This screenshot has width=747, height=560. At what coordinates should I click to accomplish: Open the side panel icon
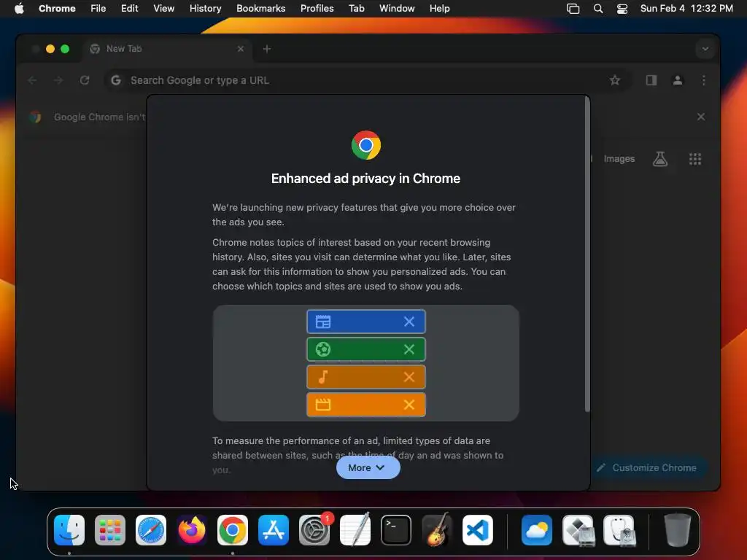[x=651, y=80]
